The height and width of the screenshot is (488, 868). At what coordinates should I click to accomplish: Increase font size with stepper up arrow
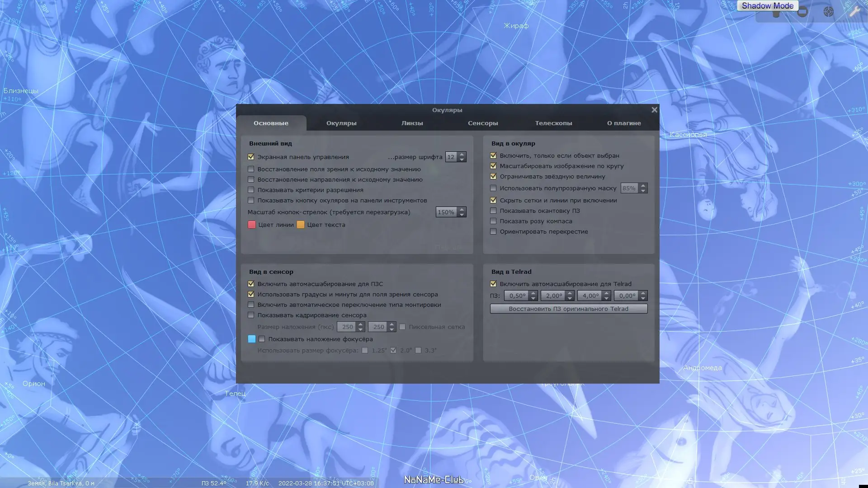(462, 155)
